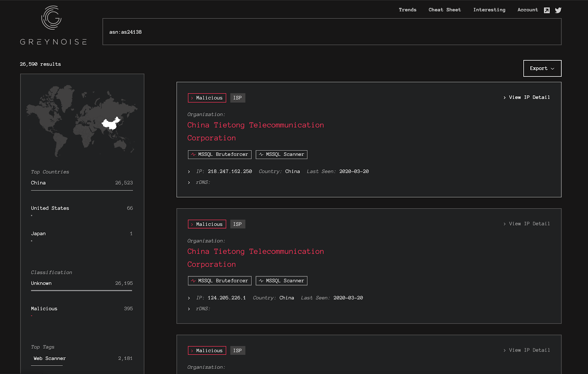Click IP address 218.247.162.250

(x=230, y=171)
